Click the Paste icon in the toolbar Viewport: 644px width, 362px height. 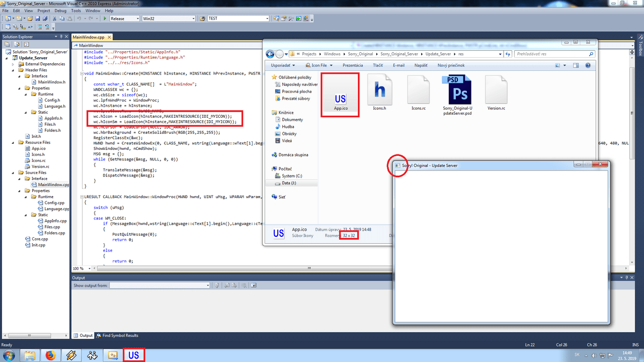70,18
